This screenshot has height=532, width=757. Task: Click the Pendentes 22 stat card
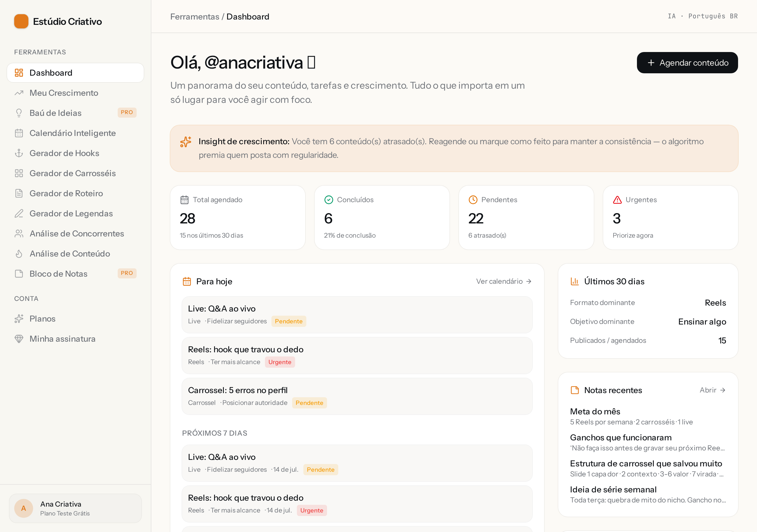tap(526, 218)
